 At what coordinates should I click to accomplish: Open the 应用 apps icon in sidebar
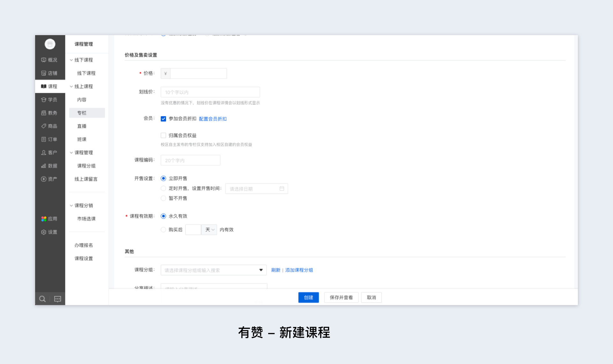[44, 219]
